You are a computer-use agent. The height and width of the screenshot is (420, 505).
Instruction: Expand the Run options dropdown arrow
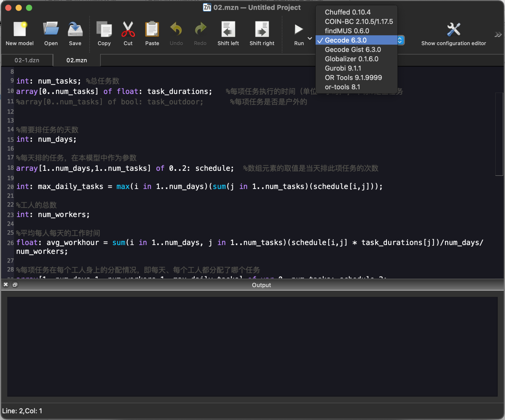click(x=310, y=38)
